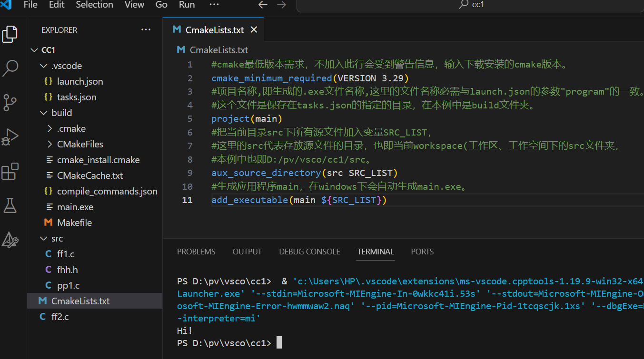Show more menus via title bar ellipsis

214,5
